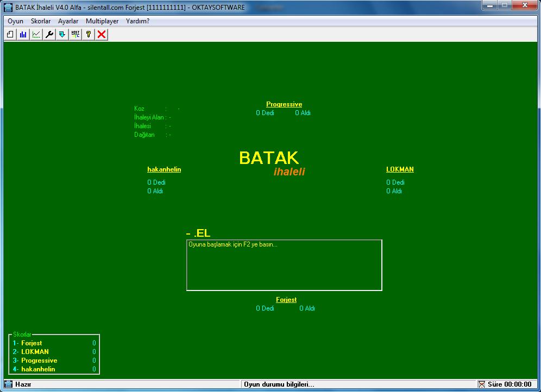Open the Multiplayer menu

(102, 21)
